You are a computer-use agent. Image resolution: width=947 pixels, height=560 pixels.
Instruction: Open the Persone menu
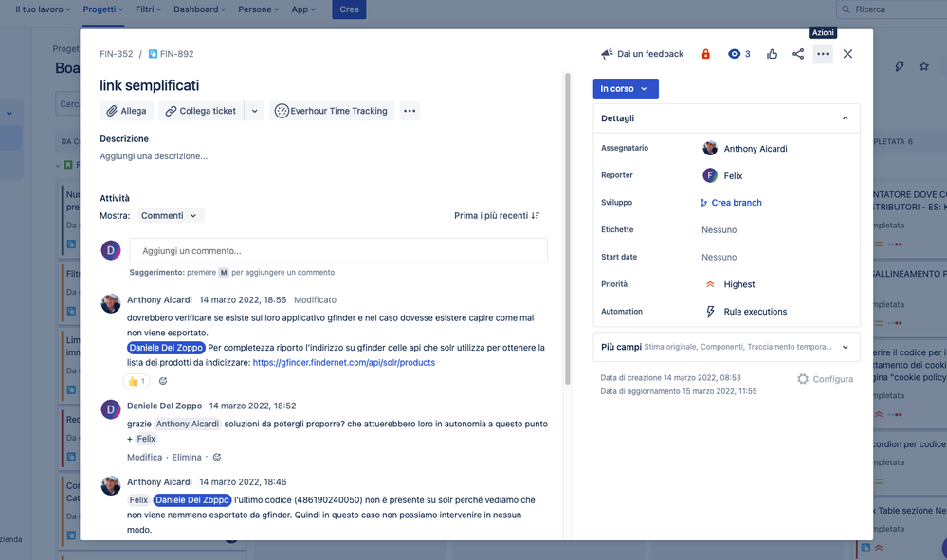258,9
